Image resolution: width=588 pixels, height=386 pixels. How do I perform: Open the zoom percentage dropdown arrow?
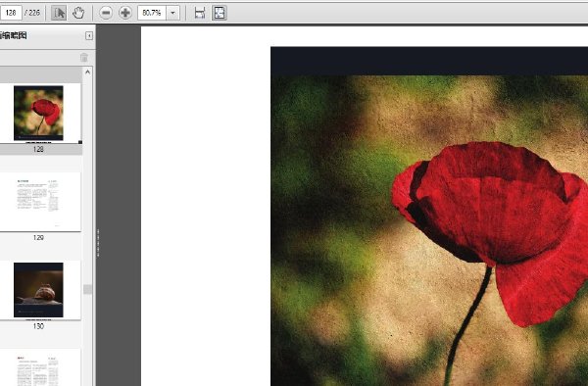pyautogui.click(x=172, y=13)
